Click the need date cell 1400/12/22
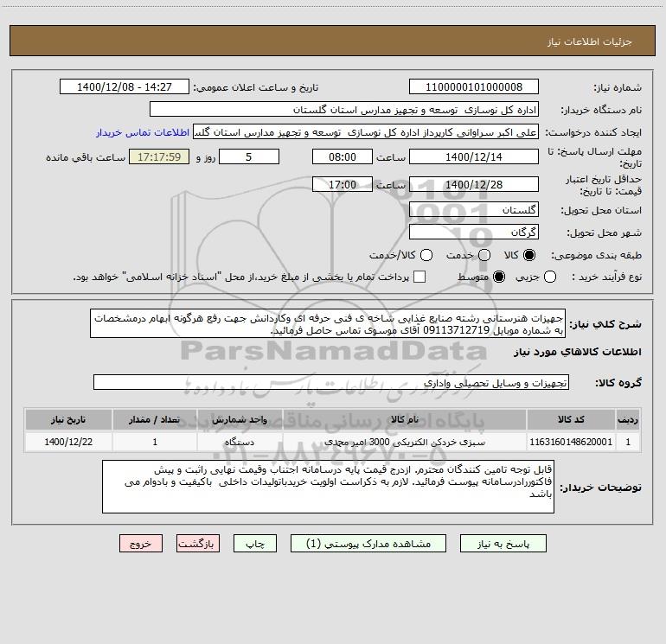This screenshot has height=644, width=666. click(x=68, y=442)
